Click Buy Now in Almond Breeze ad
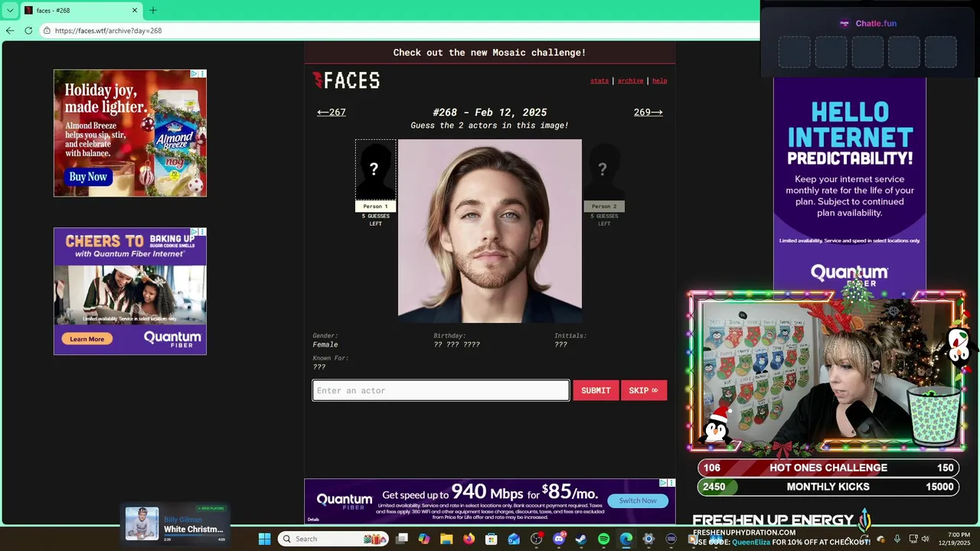This screenshot has width=980, height=551. 88,177
